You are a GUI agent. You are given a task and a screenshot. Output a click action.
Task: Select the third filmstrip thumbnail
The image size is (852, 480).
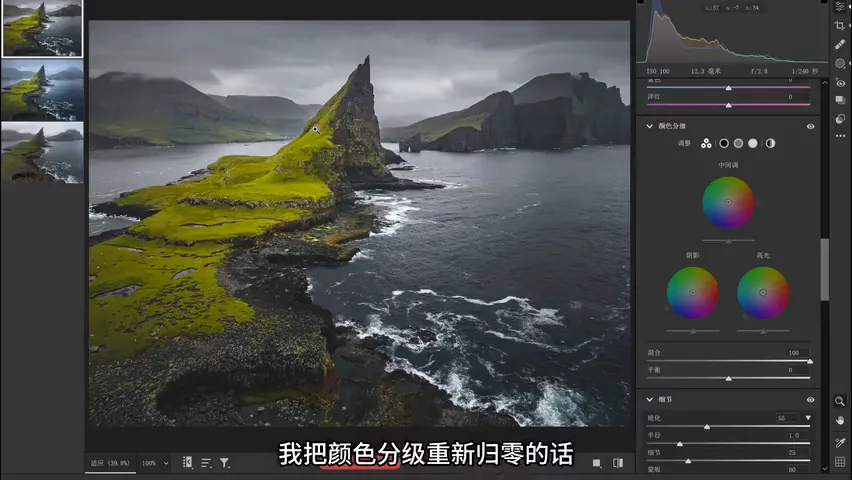tap(42, 153)
